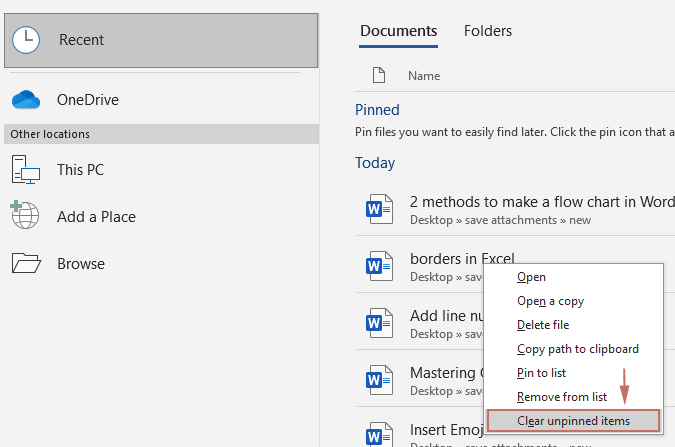
Task: Open the 2 methods flow chart document
Action: pos(540,201)
